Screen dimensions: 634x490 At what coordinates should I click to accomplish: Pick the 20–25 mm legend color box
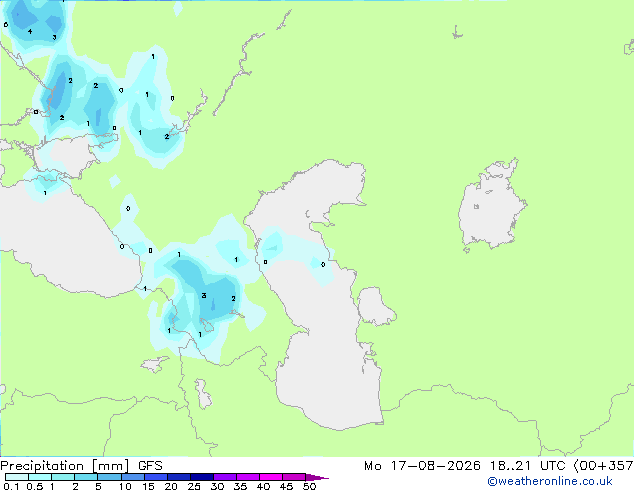click(178, 477)
